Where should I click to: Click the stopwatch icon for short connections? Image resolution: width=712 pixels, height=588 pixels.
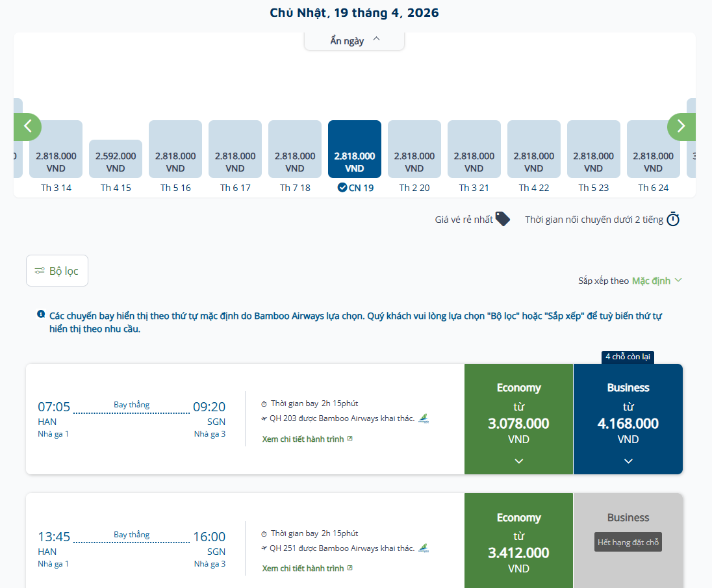tap(673, 220)
